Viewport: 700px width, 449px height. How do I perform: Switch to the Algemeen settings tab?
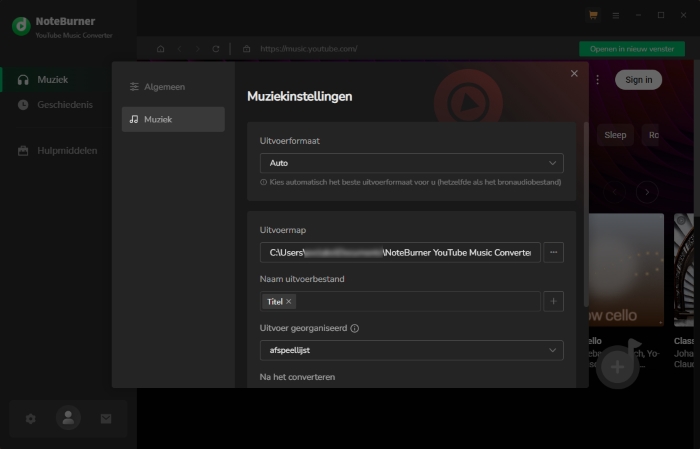[x=173, y=87]
